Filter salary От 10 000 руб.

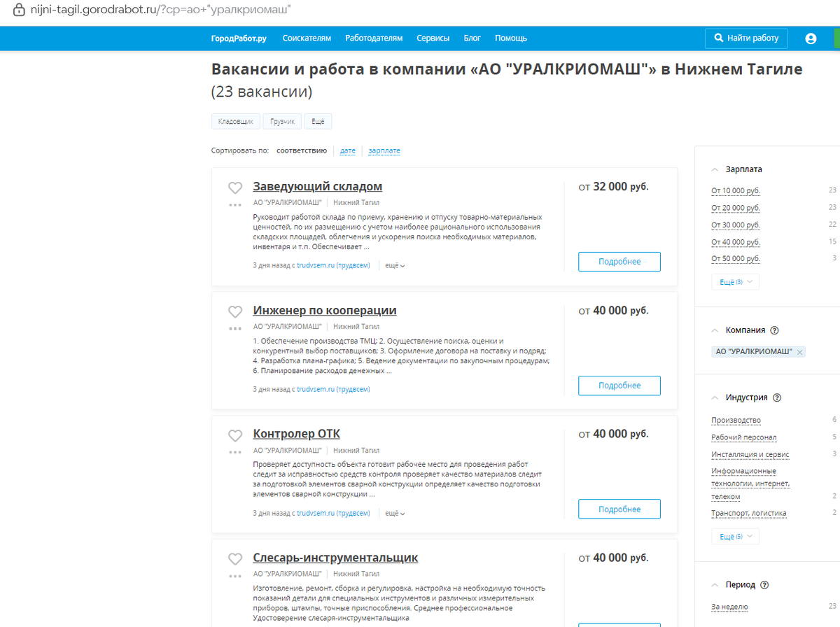736,190
